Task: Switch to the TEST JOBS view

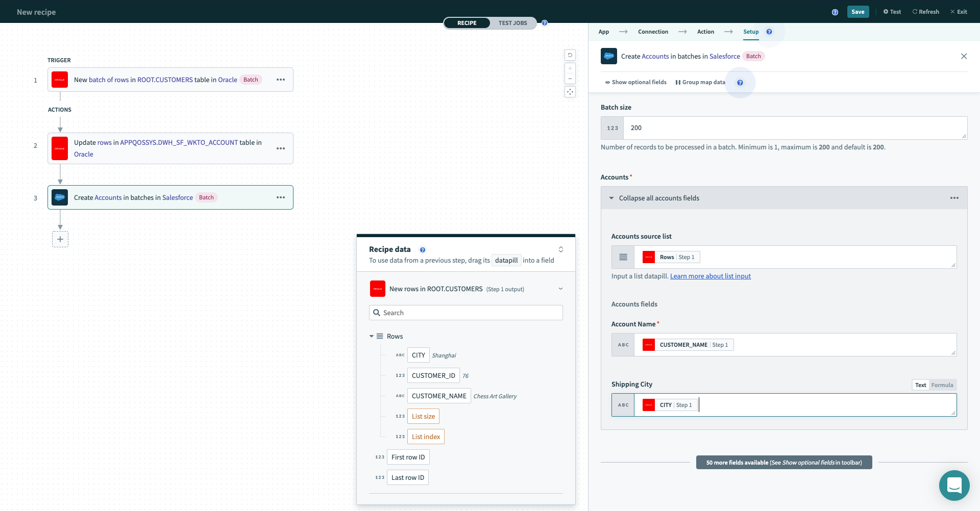Action: pos(512,23)
